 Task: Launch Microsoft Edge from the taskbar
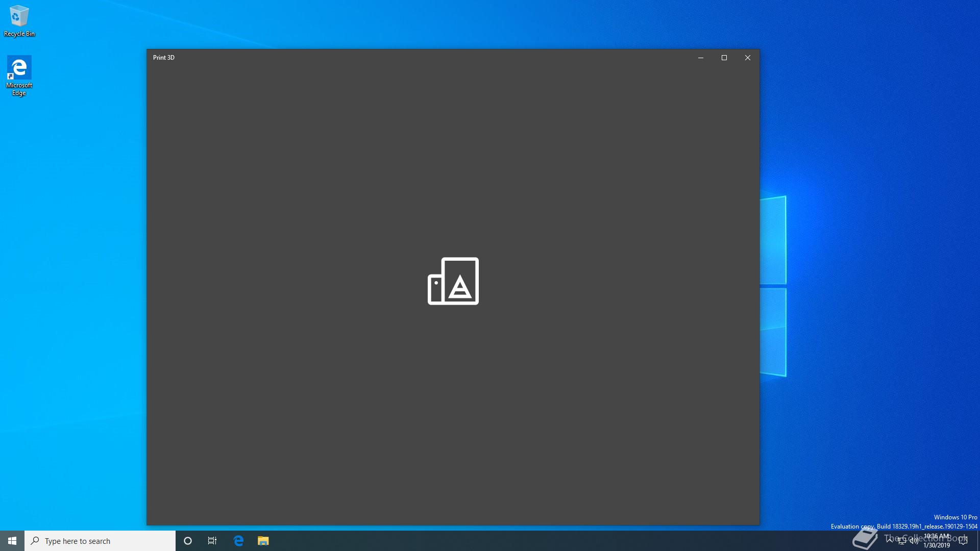[238, 541]
